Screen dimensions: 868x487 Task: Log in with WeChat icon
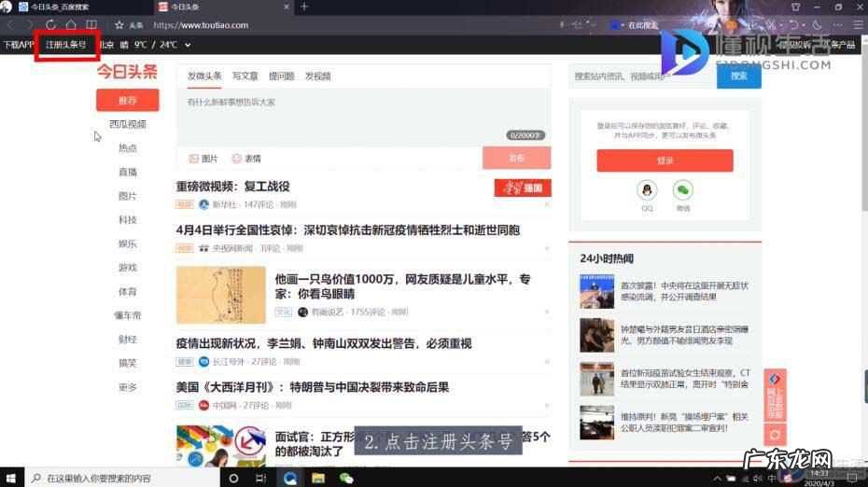point(683,190)
